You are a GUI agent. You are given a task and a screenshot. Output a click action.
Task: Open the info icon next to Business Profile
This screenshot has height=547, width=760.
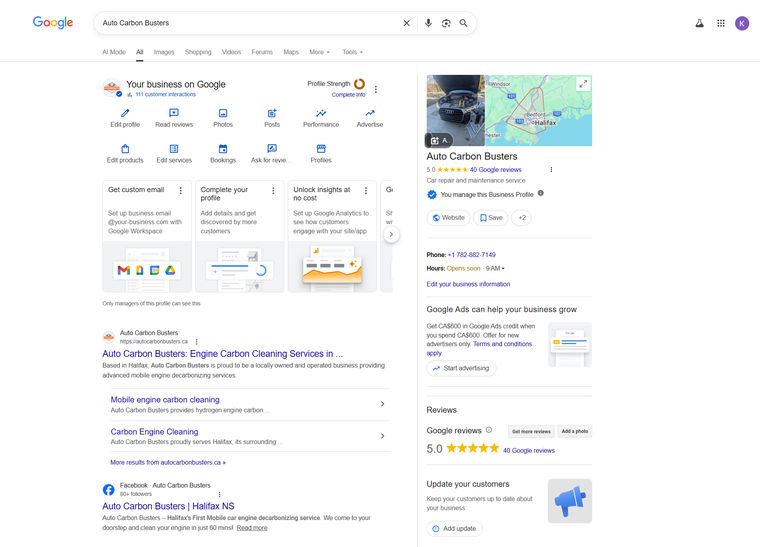(540, 193)
